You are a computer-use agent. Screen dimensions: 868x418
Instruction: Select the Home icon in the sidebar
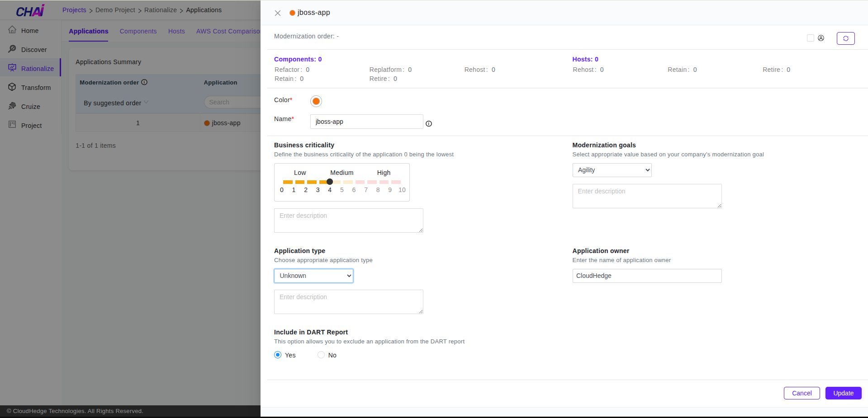(13, 30)
